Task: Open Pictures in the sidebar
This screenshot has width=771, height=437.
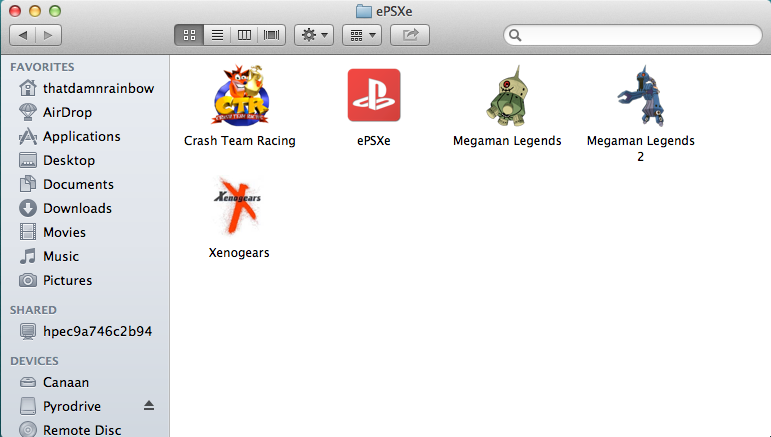Action: click(86, 281)
